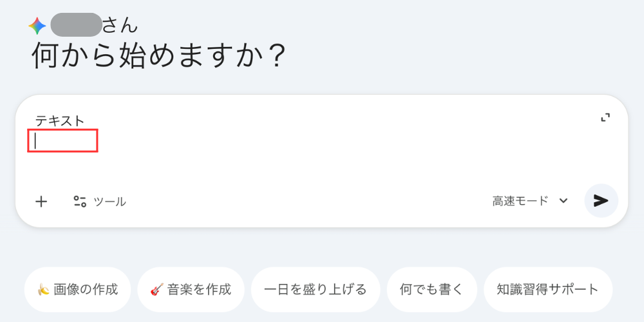Click the Gemini sparkle logo icon
644x322 pixels.
37,26
